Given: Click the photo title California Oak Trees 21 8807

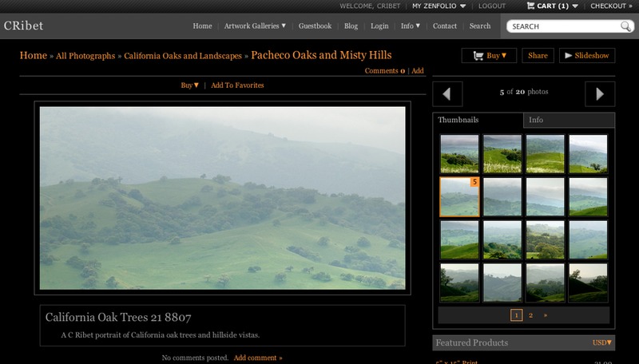Looking at the screenshot, I should [118, 317].
